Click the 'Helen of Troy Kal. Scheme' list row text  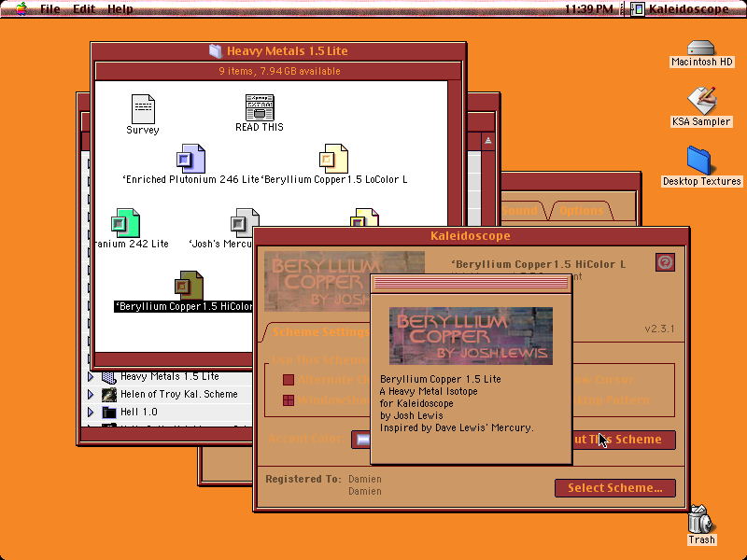(x=178, y=394)
